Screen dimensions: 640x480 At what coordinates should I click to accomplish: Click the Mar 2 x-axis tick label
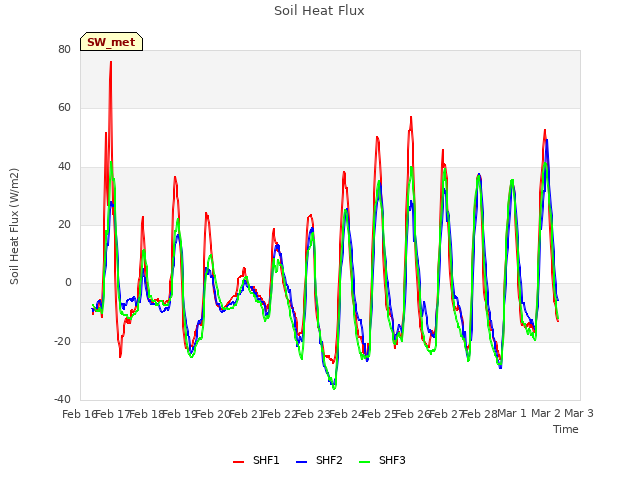point(546,413)
